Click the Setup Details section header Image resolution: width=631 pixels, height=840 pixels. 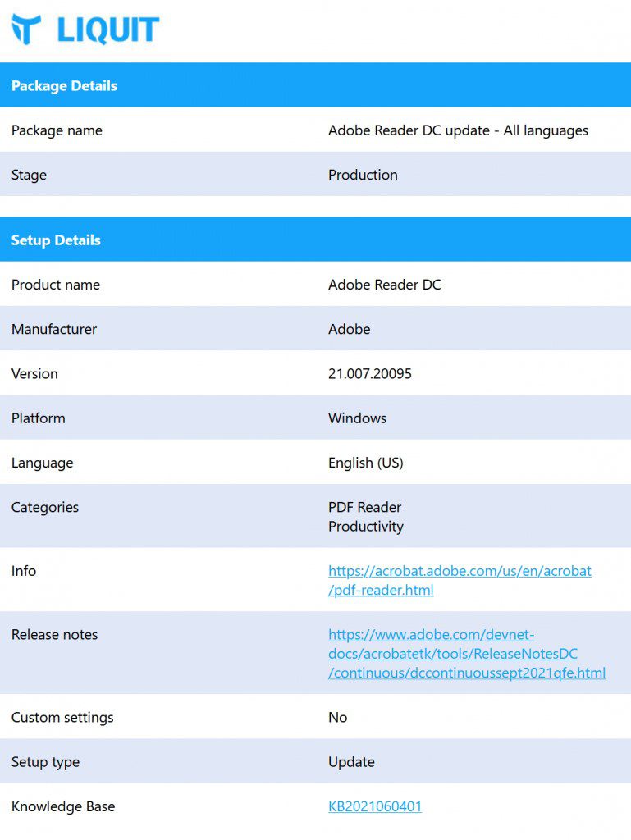click(56, 240)
